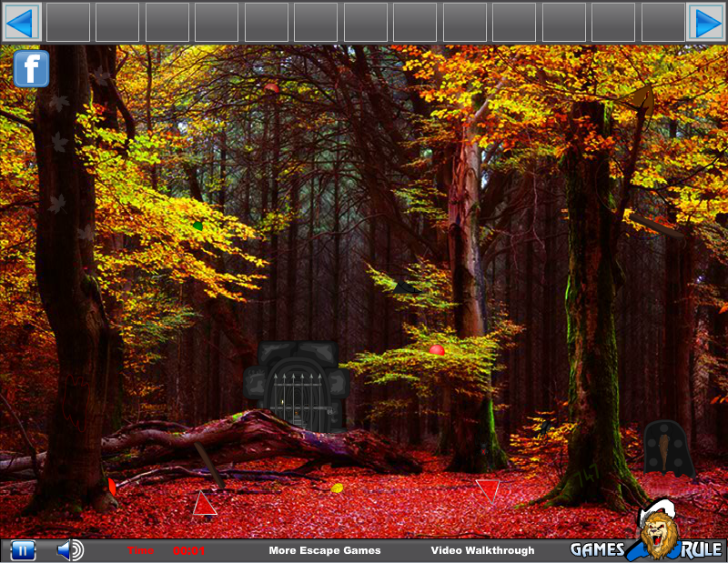The width and height of the screenshot is (728, 563).
Task: Grab the red ball high in the treetops
Action: (271, 88)
